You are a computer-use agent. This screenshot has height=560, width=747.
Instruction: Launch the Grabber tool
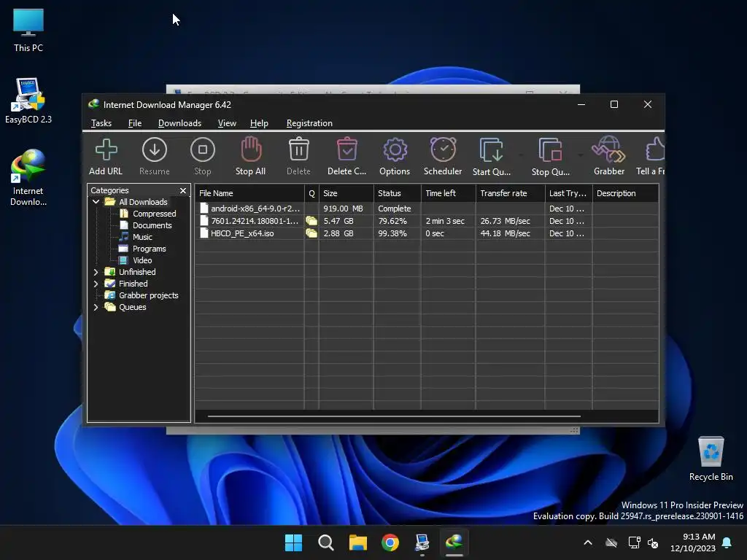click(x=608, y=156)
